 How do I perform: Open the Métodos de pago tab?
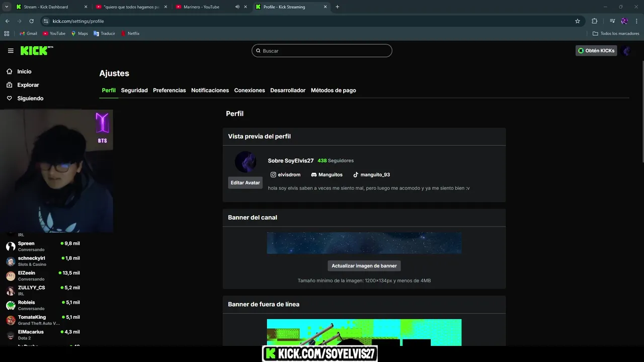tap(334, 90)
